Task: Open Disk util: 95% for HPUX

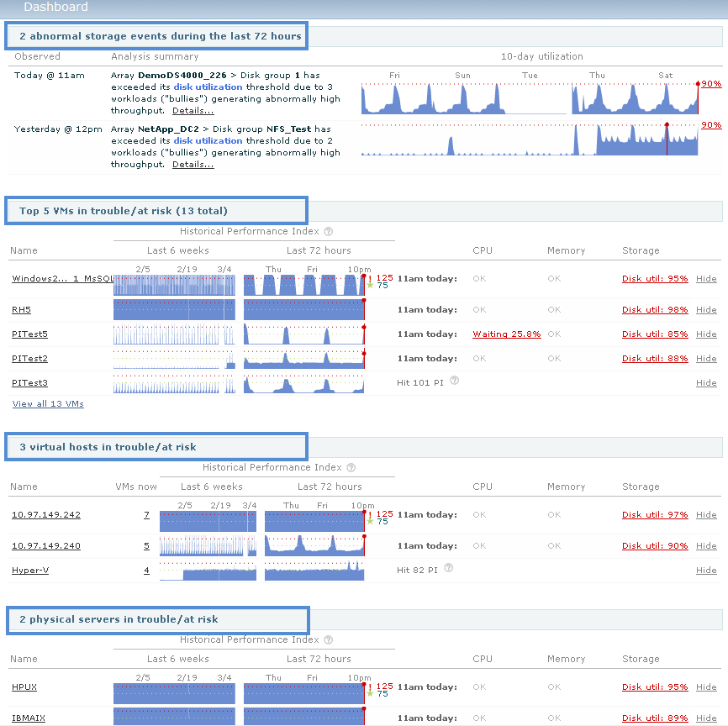Action: [655, 687]
